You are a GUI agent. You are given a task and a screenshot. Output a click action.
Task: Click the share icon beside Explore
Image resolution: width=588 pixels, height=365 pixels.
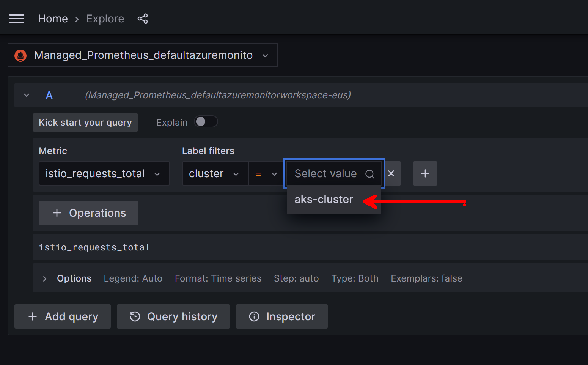(x=143, y=19)
